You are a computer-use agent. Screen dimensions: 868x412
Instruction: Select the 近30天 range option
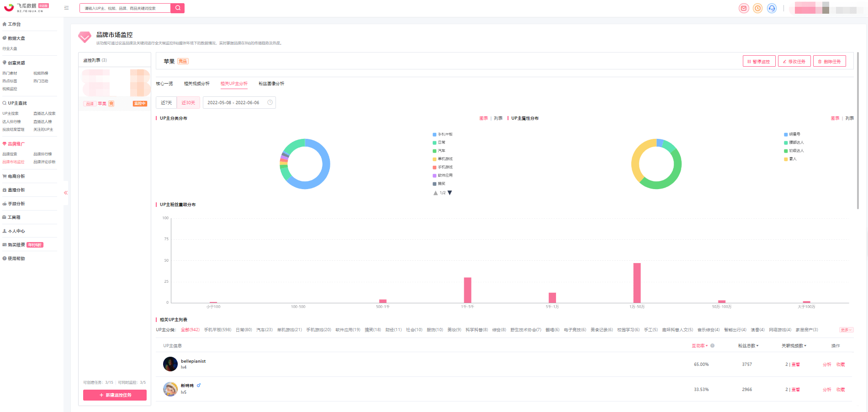click(188, 102)
